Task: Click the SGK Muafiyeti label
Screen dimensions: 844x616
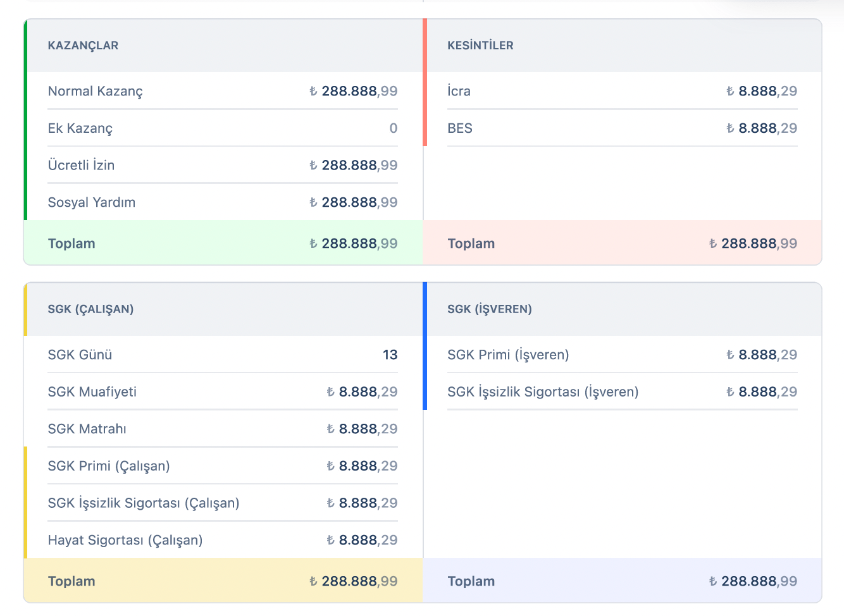Action: 92,392
